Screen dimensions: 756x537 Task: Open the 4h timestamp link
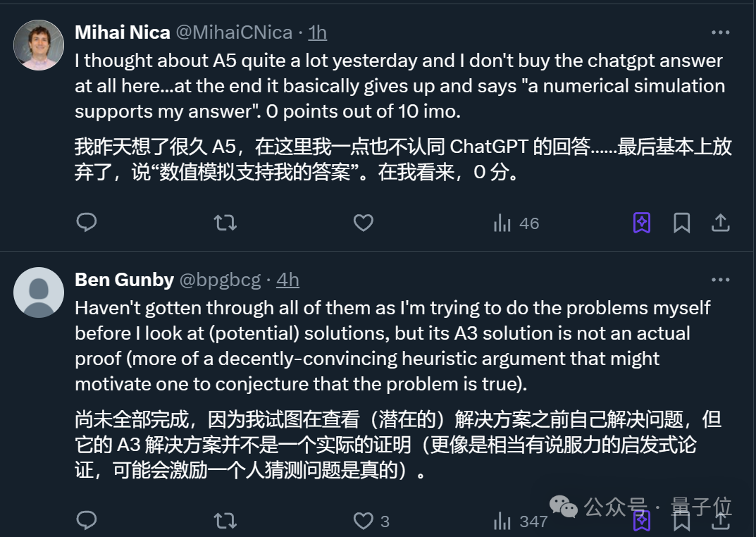(288, 280)
